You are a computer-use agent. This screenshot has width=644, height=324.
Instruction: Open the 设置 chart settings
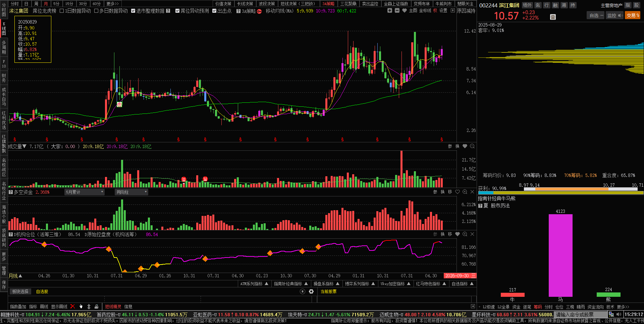(443, 11)
